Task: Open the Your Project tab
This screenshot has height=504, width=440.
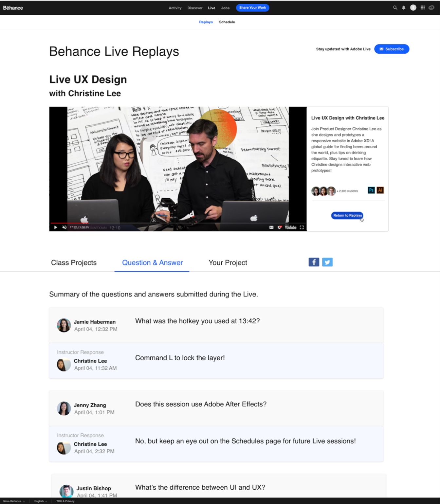Action: [228, 262]
